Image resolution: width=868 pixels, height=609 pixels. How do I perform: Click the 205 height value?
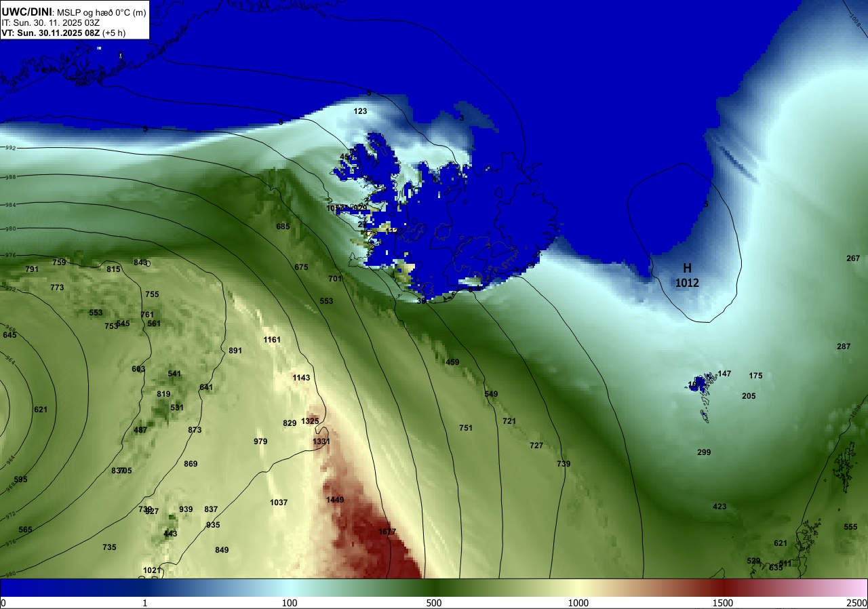click(x=749, y=396)
